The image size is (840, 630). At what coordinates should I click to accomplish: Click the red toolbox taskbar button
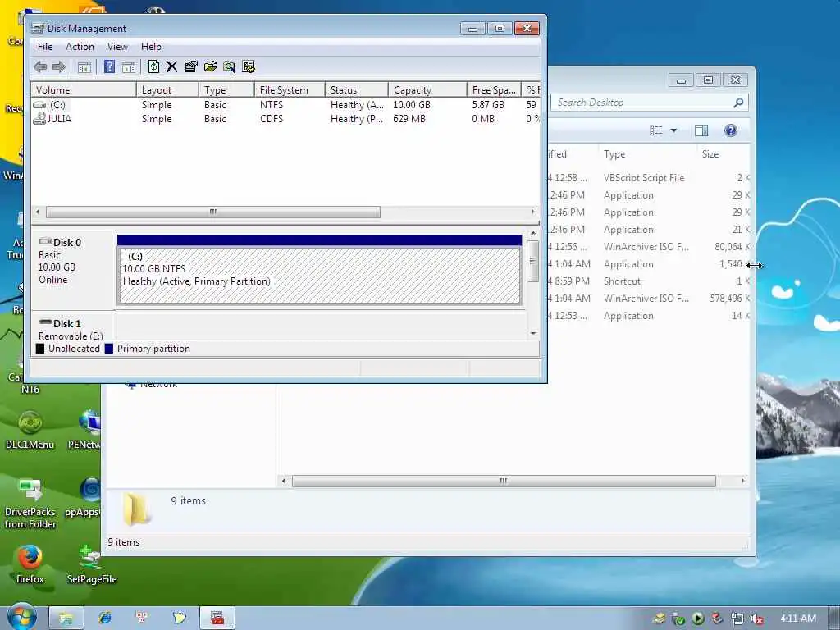(217, 619)
